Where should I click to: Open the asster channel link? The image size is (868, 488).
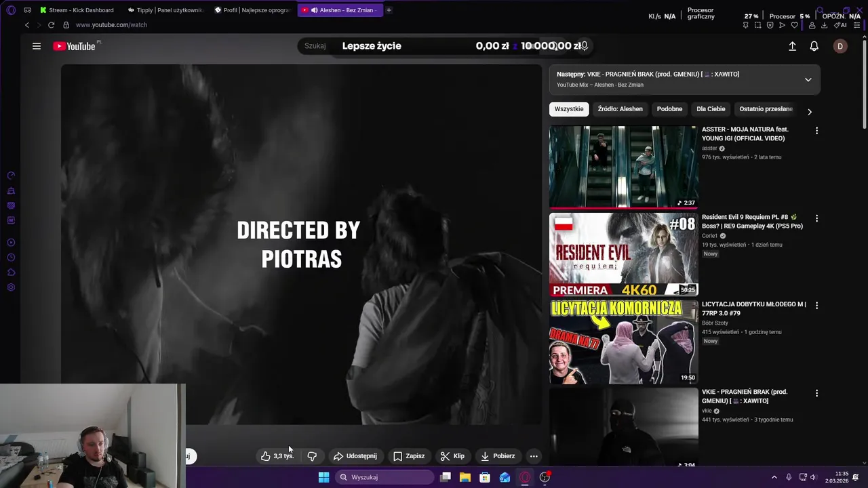click(709, 148)
